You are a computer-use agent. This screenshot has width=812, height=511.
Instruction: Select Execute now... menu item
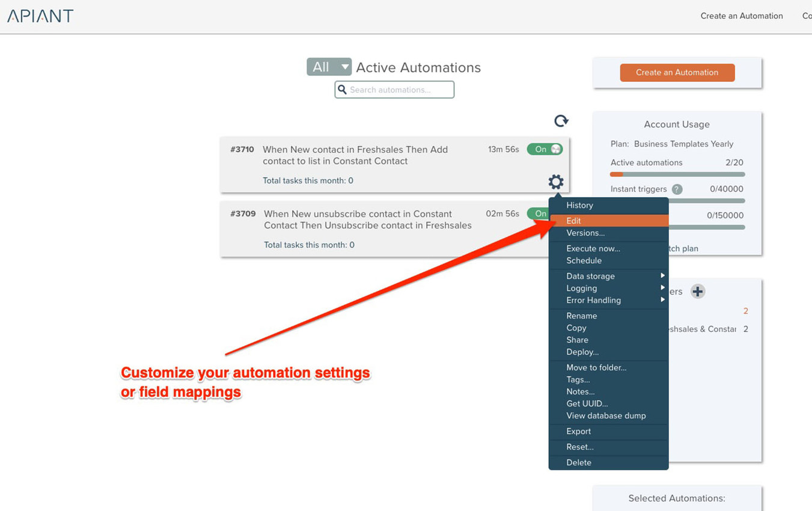coord(608,248)
